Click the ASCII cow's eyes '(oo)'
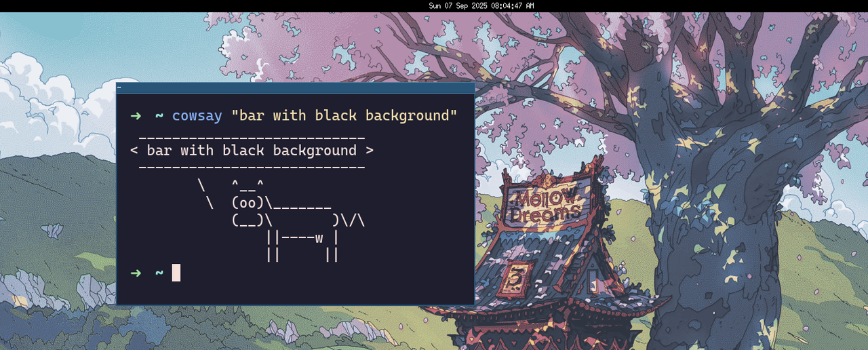This screenshot has width=868, height=350. pos(248,203)
